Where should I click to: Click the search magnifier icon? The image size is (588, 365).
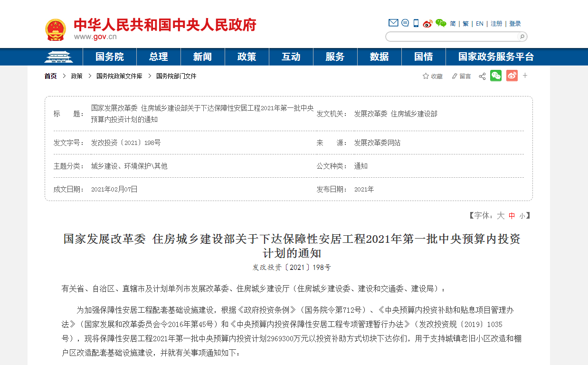[x=521, y=37]
